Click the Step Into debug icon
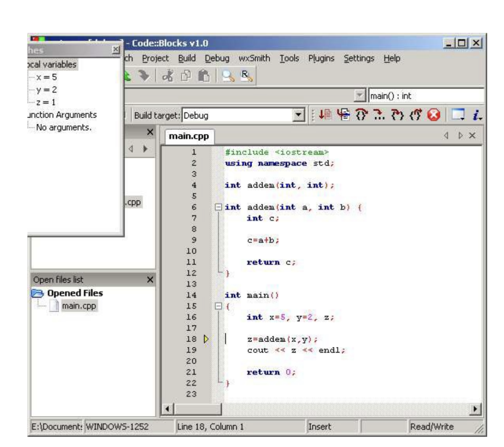Viewport: 504px width, 447px height. (397, 114)
